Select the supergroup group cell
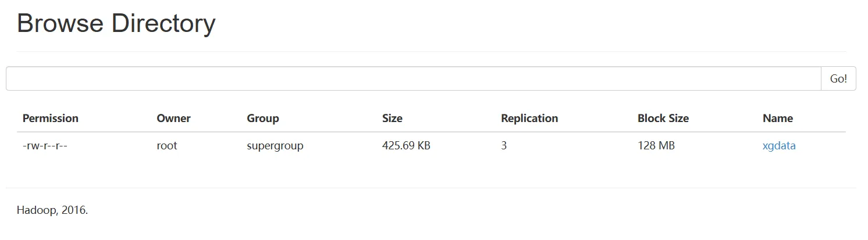 click(275, 146)
